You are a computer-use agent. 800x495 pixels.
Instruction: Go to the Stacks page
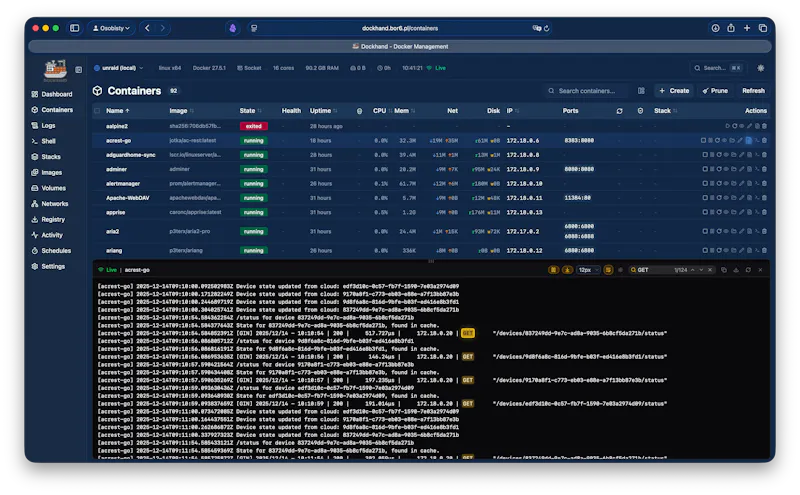coord(46,157)
